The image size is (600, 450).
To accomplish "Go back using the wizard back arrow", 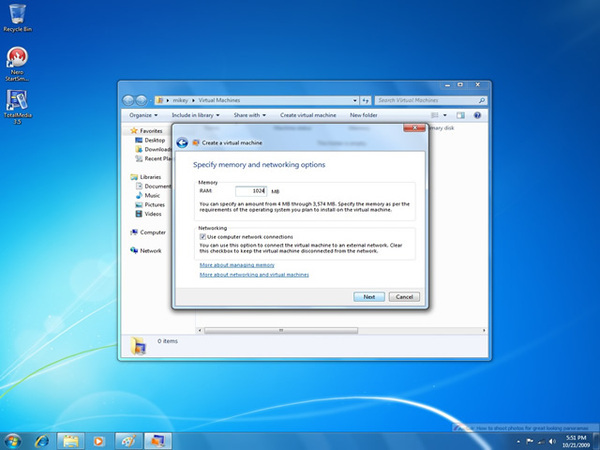I will [x=182, y=143].
